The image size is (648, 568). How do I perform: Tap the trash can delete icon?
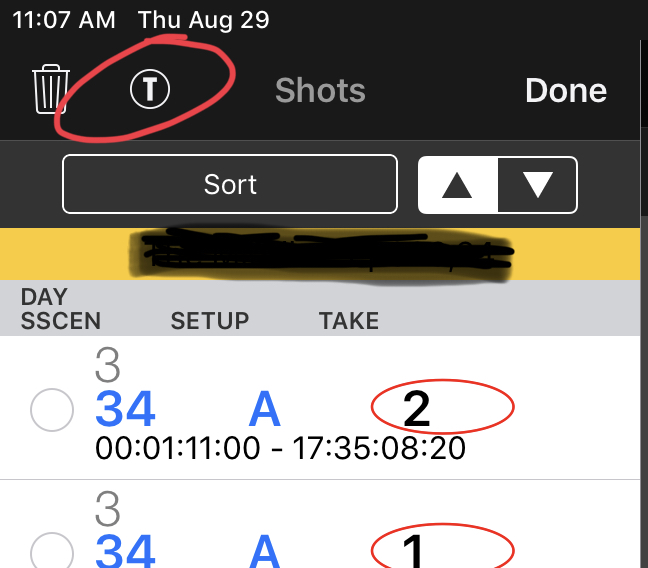tap(51, 90)
